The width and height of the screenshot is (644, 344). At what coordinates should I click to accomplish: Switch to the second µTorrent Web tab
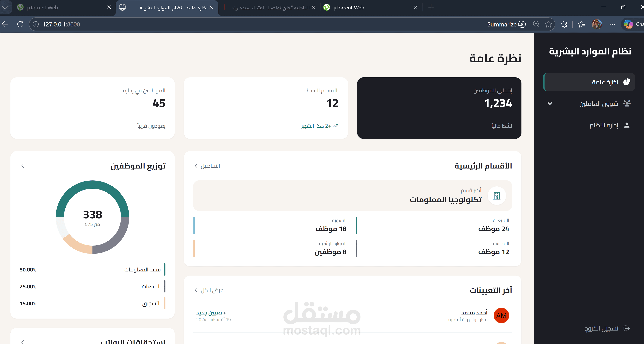tap(370, 8)
